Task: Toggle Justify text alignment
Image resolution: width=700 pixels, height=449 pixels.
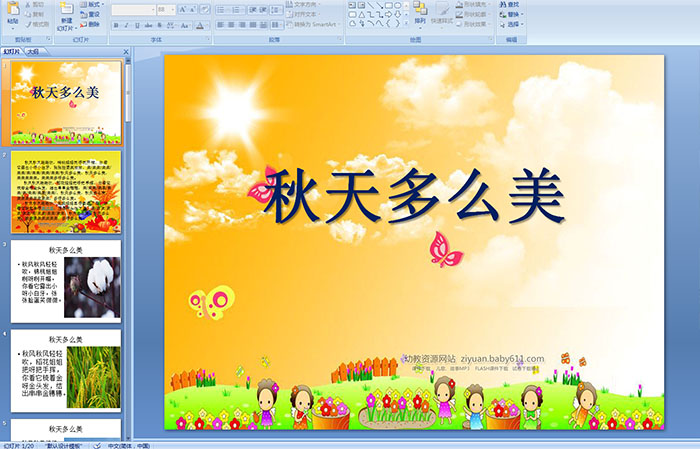Action: click(x=253, y=25)
